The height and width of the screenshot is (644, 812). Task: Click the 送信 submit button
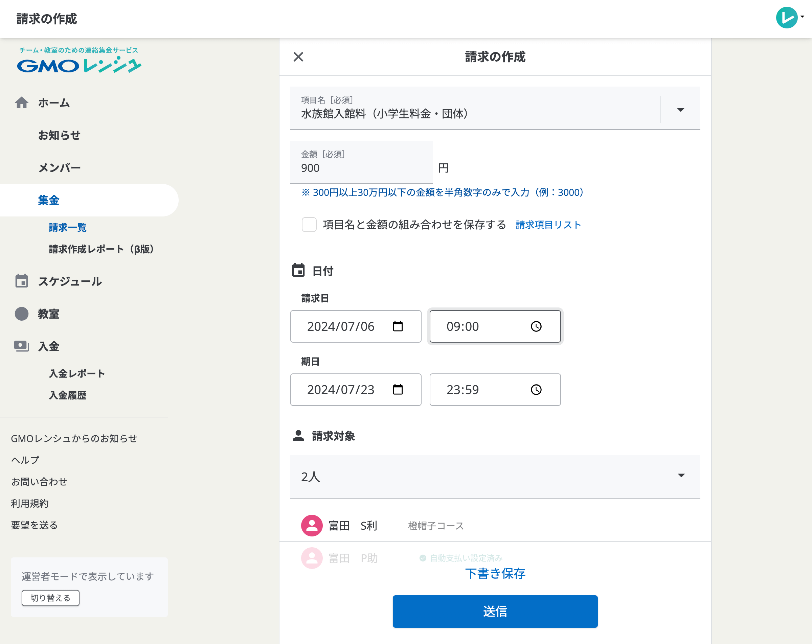coord(495,611)
